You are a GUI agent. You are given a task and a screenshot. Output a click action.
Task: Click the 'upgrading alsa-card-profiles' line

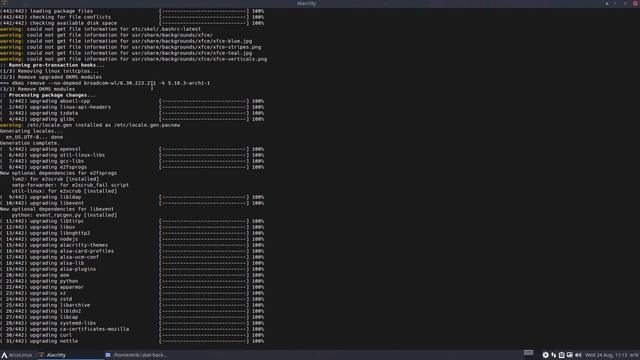coord(132,251)
